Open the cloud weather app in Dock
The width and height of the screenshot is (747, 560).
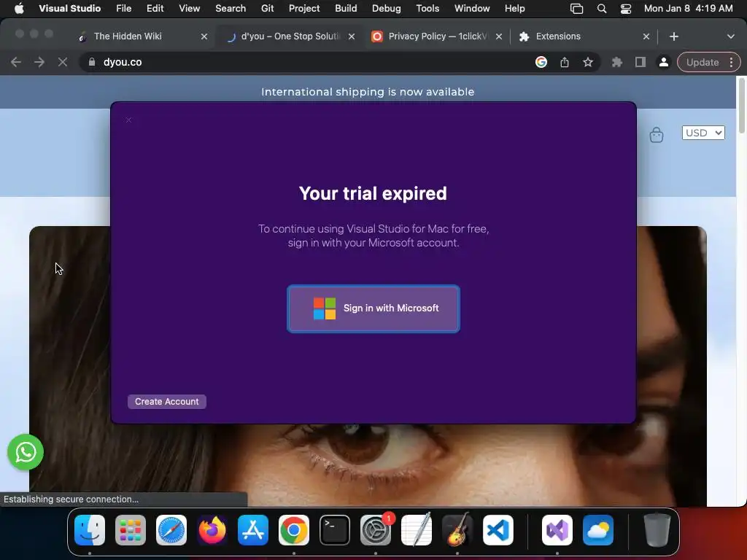click(598, 530)
